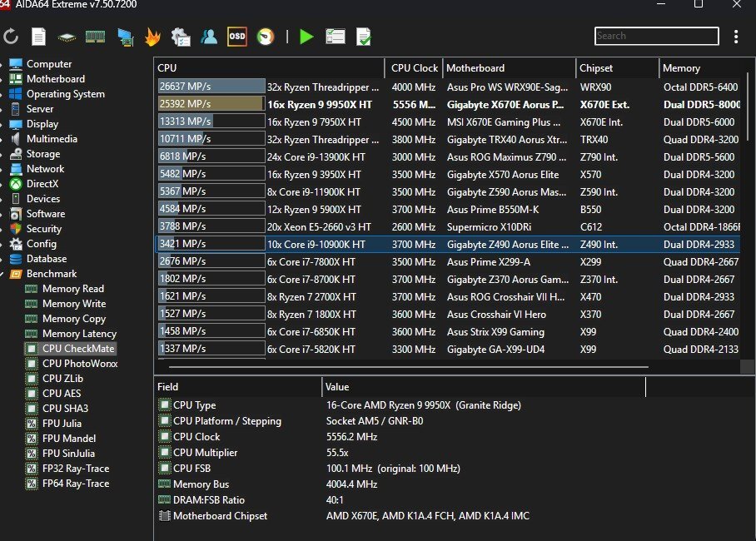Screen dimensions: 756x541
Task: Click the 26637 MP/s score bar
Action: 211,87
